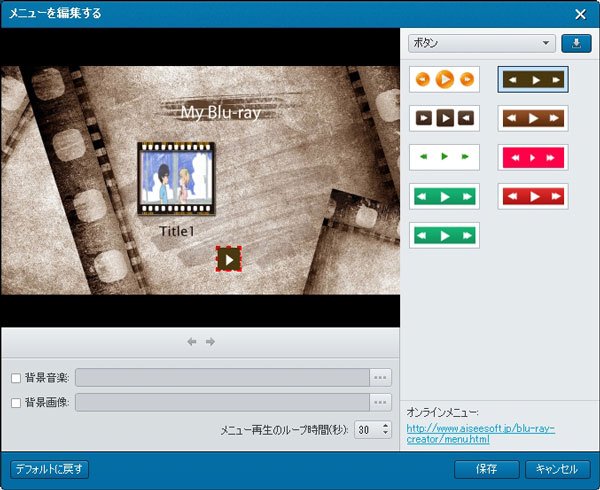Select the brown bar button style
Viewport: 600px width, 490px height.
click(x=532, y=118)
